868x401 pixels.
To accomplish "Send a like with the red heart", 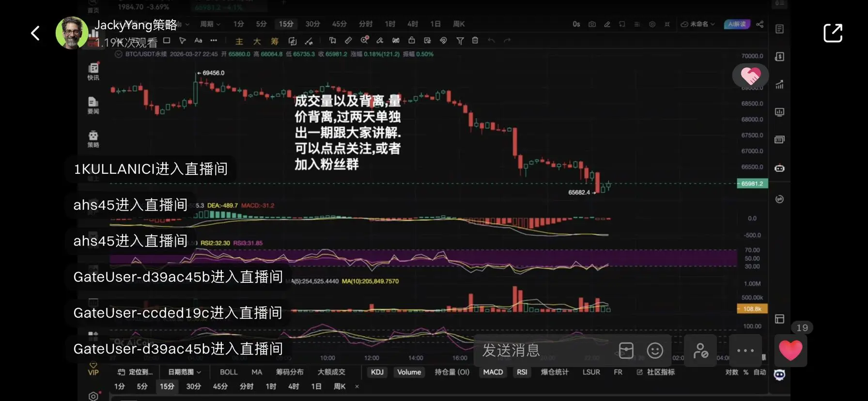I will tap(790, 351).
